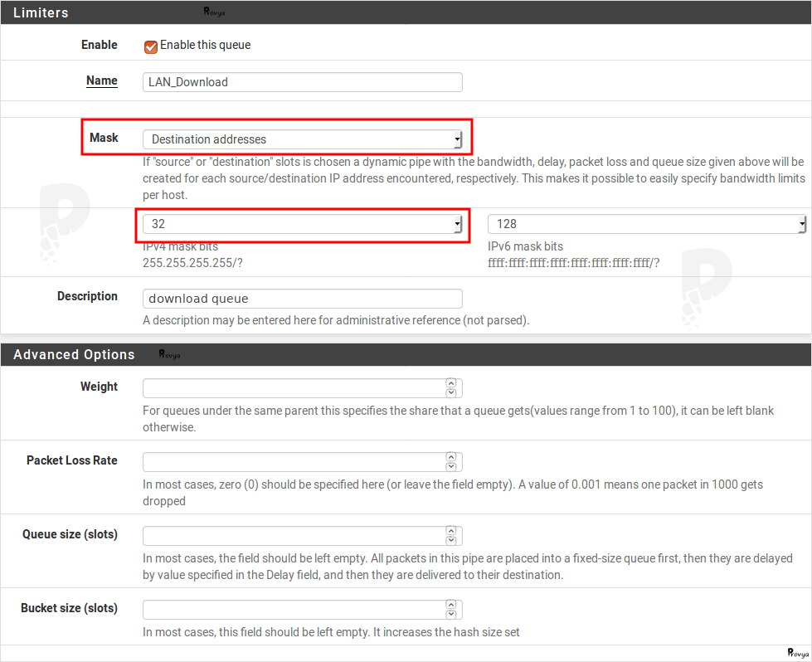Raise Queue size with the up arrow

[451, 532]
